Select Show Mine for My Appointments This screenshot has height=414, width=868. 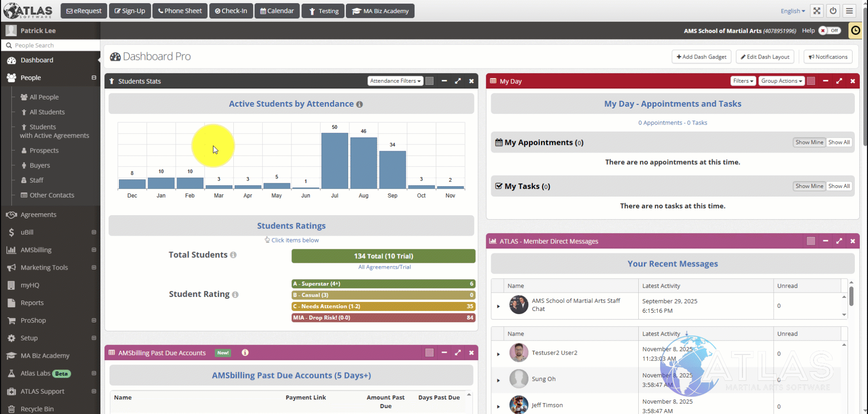[x=809, y=142]
